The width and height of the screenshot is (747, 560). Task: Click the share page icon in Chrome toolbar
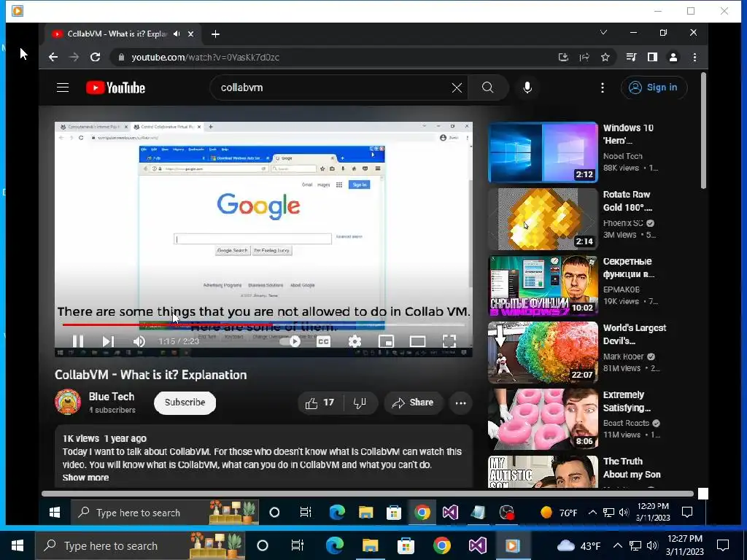tap(584, 57)
